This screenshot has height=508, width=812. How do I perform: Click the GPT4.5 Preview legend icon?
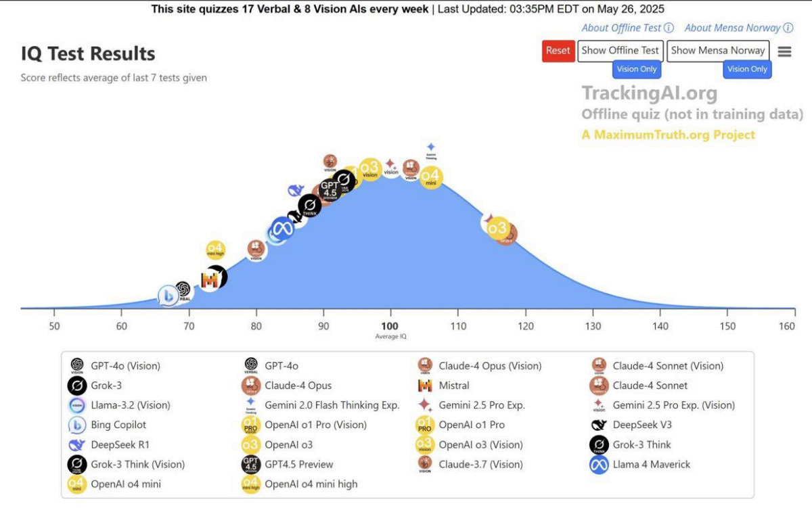coord(251,465)
